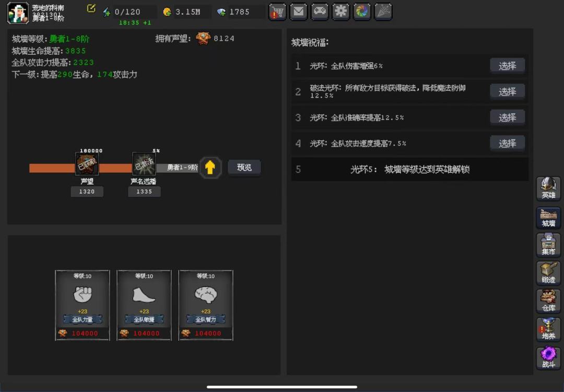The width and height of the screenshot is (564, 392).
Task: Open the 战斗 battle sidebar icon
Action: click(548, 358)
